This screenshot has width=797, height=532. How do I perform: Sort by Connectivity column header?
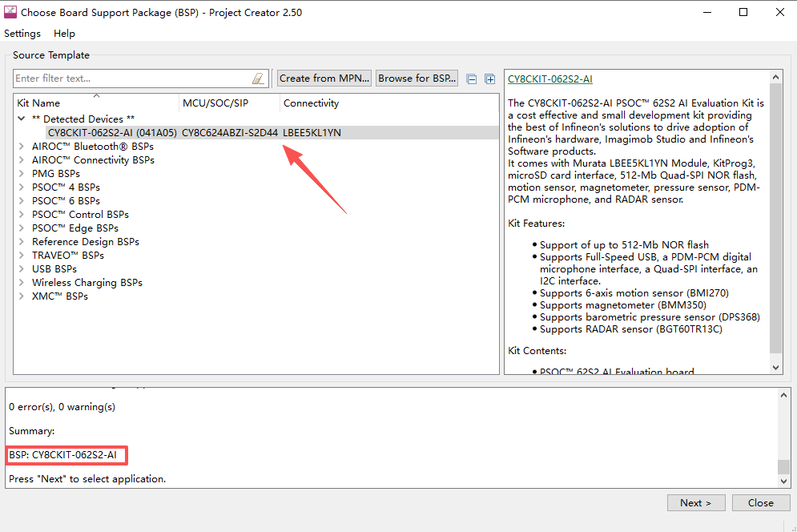pos(311,103)
